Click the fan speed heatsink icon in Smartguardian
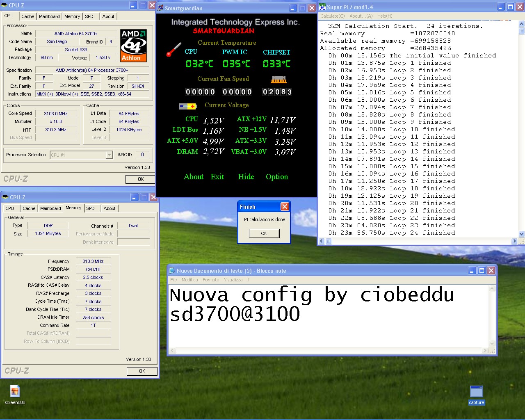The width and height of the screenshot is (525, 420). (x=278, y=80)
